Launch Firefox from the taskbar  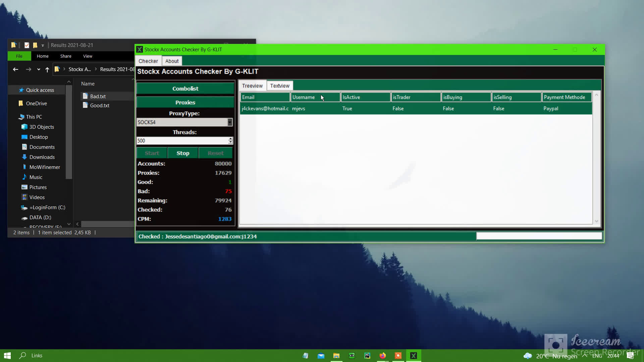[x=383, y=355]
